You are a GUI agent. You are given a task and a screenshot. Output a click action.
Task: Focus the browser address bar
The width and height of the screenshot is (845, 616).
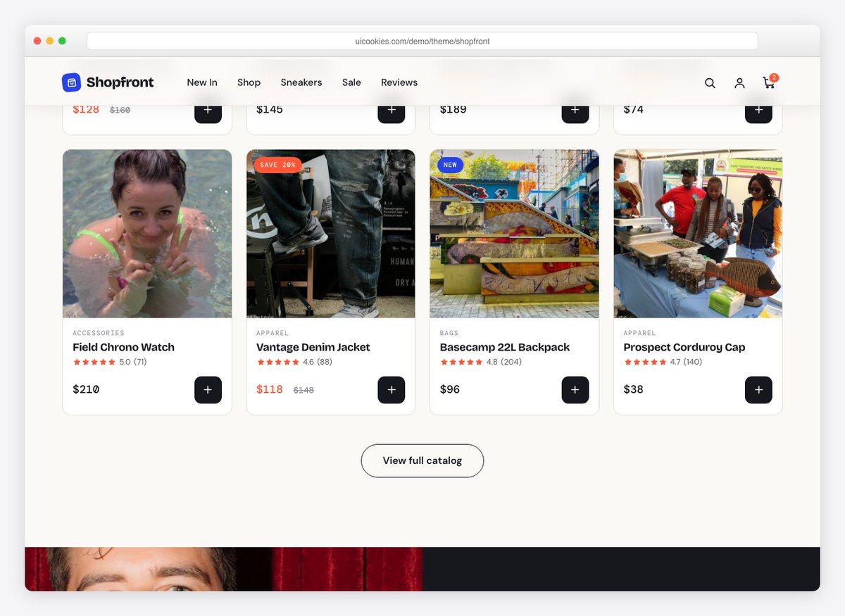[x=423, y=41]
